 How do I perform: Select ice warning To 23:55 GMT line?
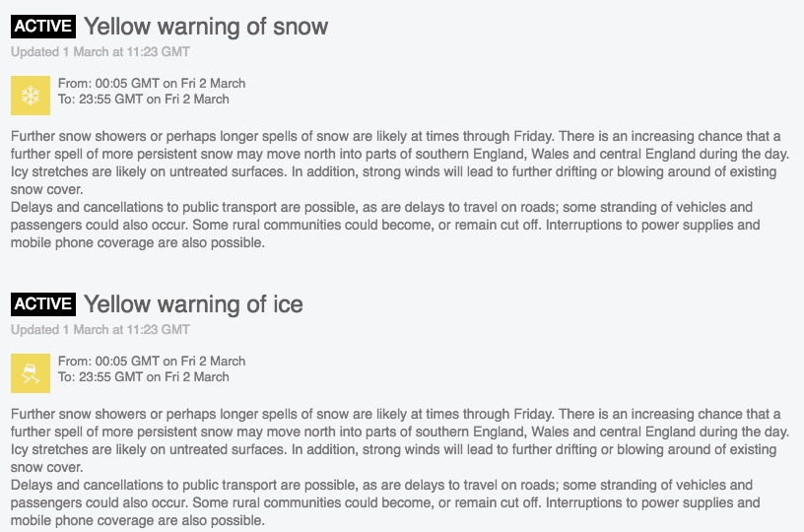click(144, 376)
